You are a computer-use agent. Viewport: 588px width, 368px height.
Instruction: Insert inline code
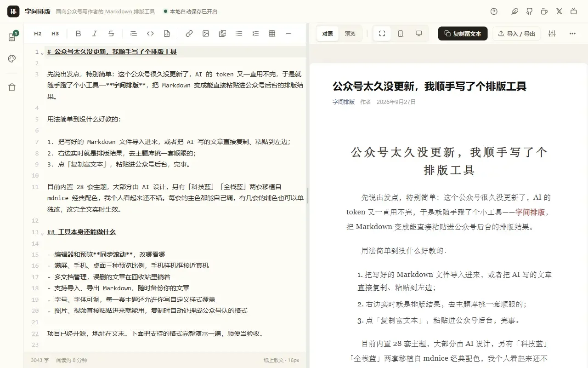[150, 34]
